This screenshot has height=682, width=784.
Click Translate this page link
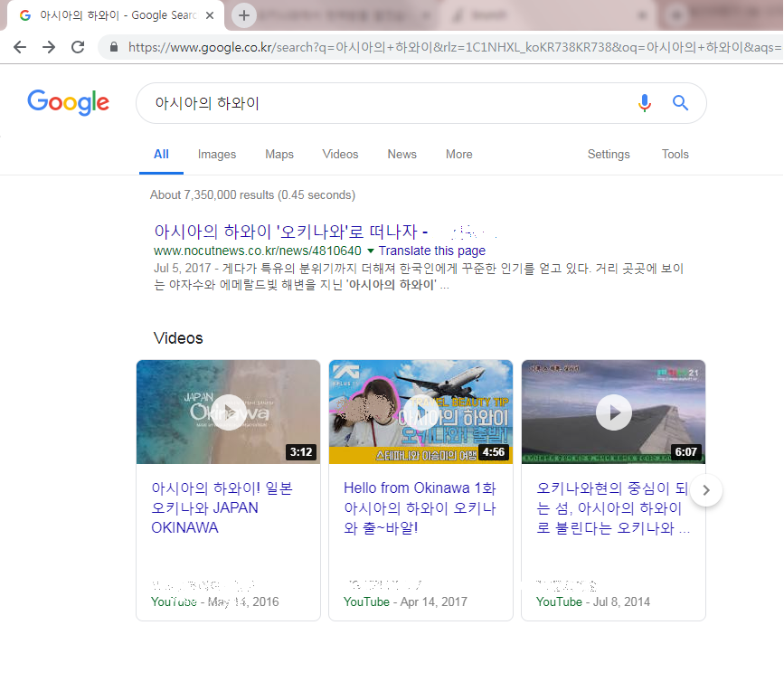coord(432,251)
